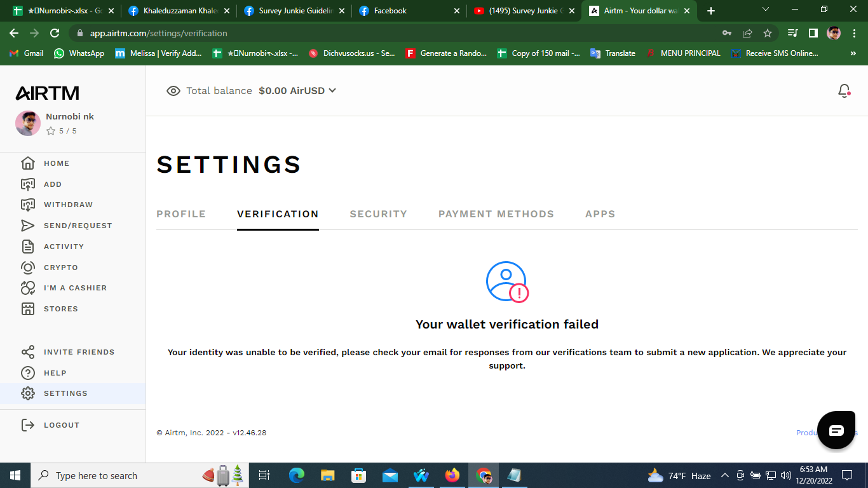This screenshot has width=868, height=488.
Task: Click the Send/Request sidebar link
Action: 78,226
